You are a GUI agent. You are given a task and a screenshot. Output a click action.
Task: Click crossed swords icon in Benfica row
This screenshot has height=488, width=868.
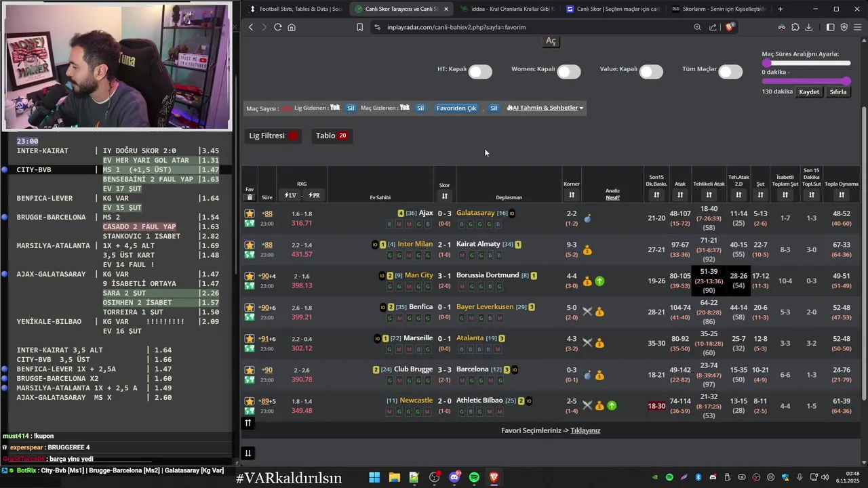[x=587, y=312]
